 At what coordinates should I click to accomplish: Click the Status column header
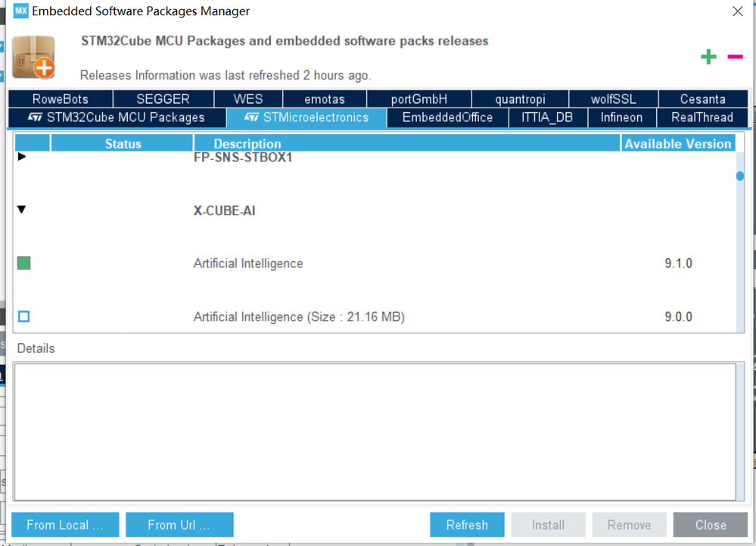pyautogui.click(x=122, y=144)
